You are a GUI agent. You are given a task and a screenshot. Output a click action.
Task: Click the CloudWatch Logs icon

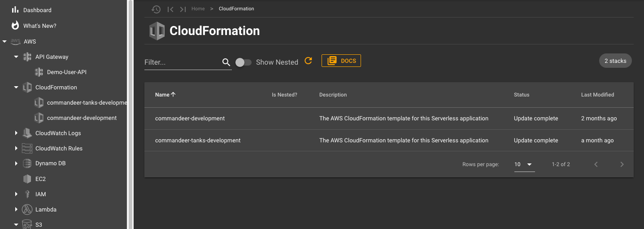[x=27, y=133]
